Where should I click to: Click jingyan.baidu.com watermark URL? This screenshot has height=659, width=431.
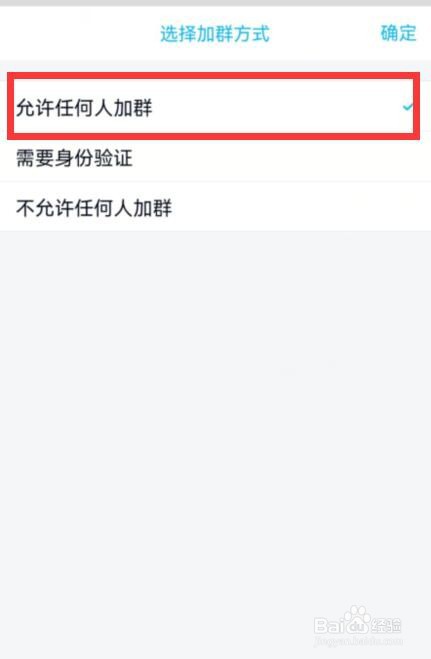pos(358,641)
